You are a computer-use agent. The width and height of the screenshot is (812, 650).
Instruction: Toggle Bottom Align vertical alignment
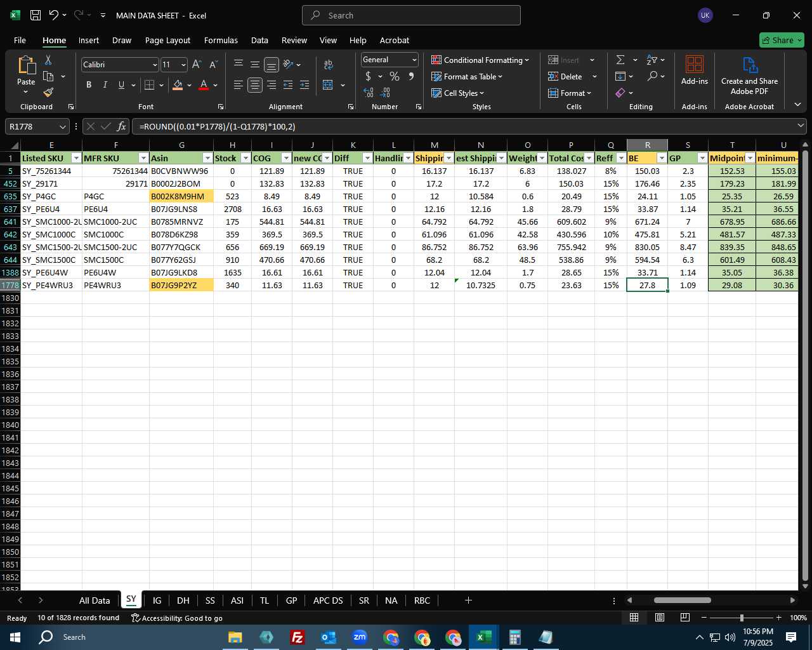[x=272, y=65]
